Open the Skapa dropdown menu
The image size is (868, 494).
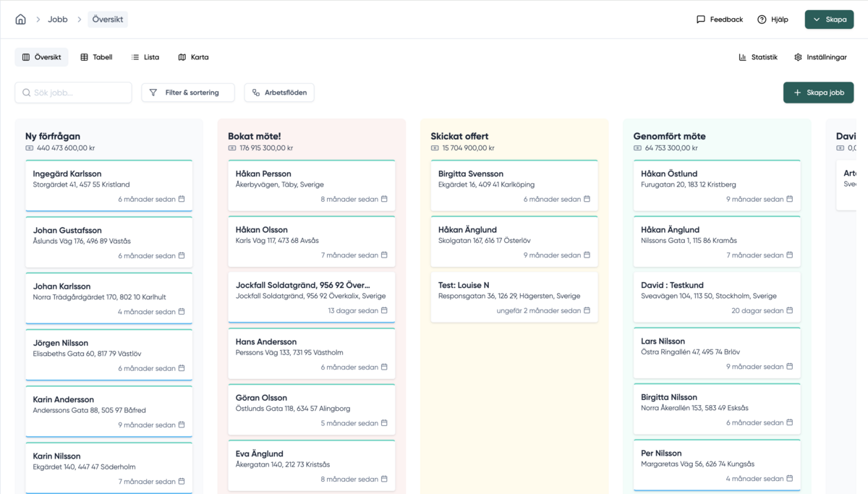click(829, 20)
